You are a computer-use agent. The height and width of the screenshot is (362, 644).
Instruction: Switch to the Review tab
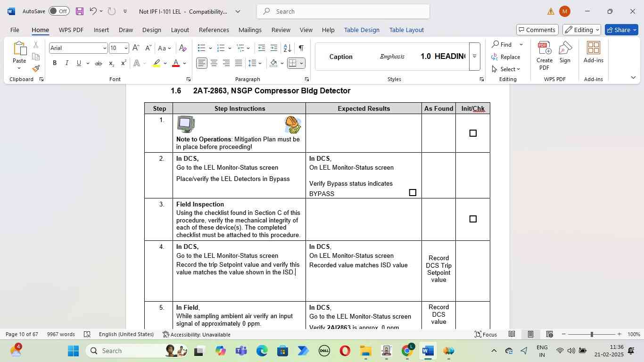coord(281,30)
